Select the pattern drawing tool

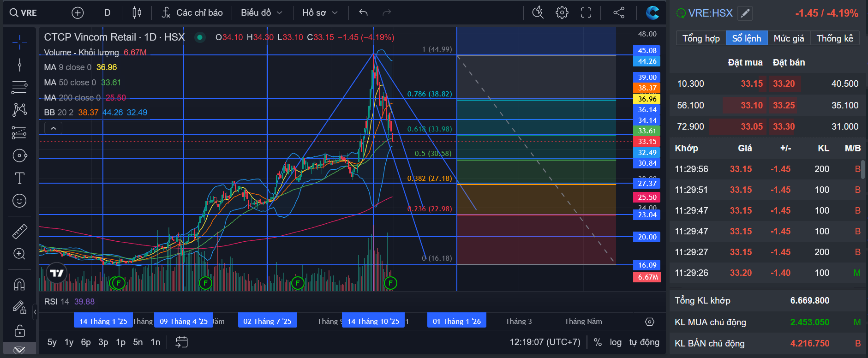19,109
